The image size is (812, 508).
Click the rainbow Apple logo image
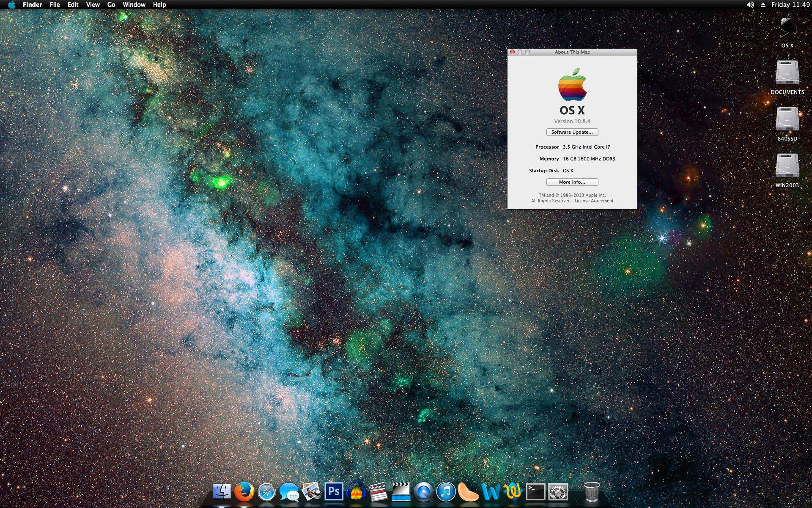[572, 84]
